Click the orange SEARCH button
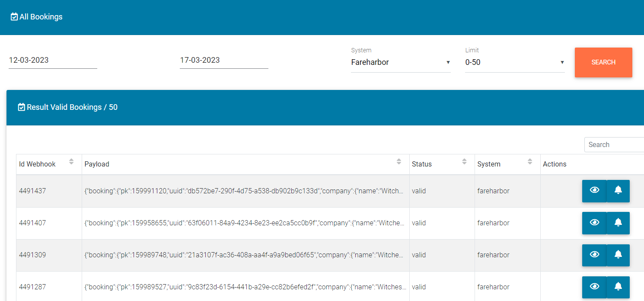 [x=603, y=62]
